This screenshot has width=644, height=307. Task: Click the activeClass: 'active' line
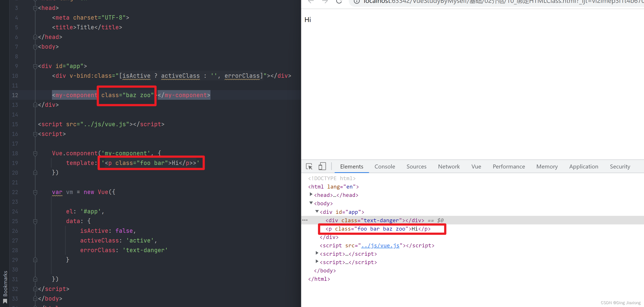tap(118, 240)
